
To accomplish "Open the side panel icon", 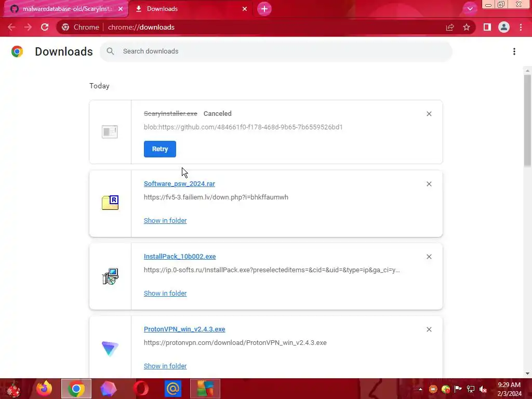I will (487, 27).
